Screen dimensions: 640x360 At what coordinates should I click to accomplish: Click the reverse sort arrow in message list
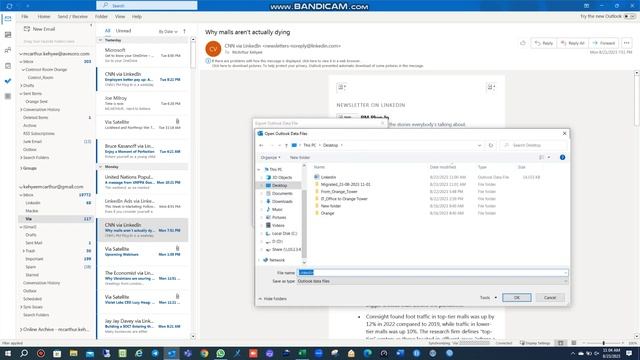184,31
